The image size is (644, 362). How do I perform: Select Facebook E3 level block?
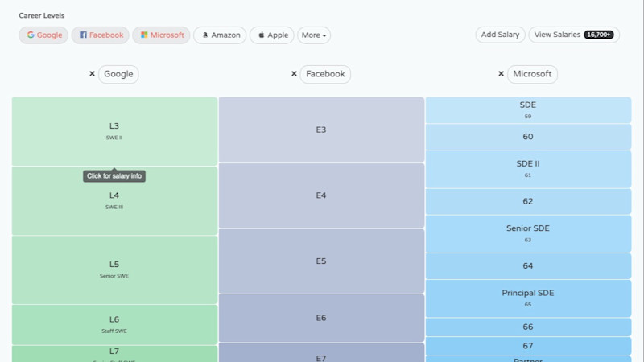coord(321,130)
